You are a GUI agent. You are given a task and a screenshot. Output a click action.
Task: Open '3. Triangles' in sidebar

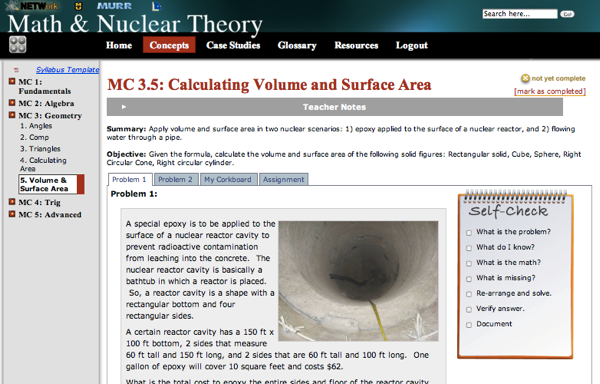click(40, 149)
